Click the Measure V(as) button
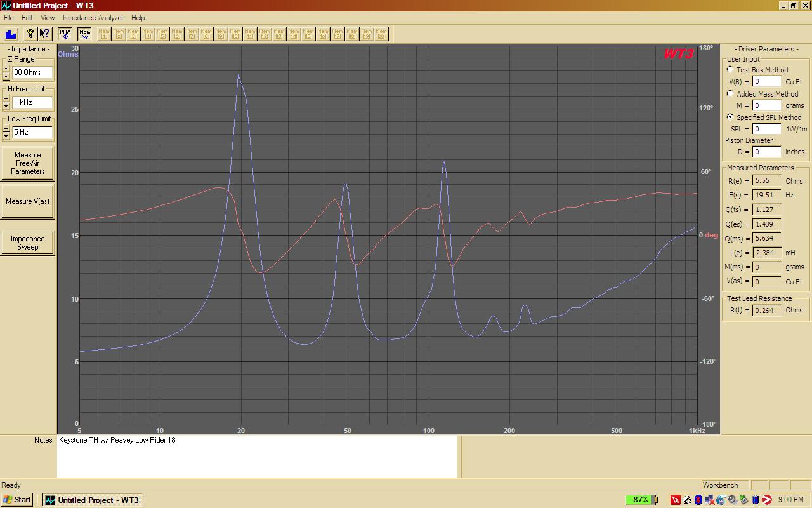 click(x=28, y=201)
